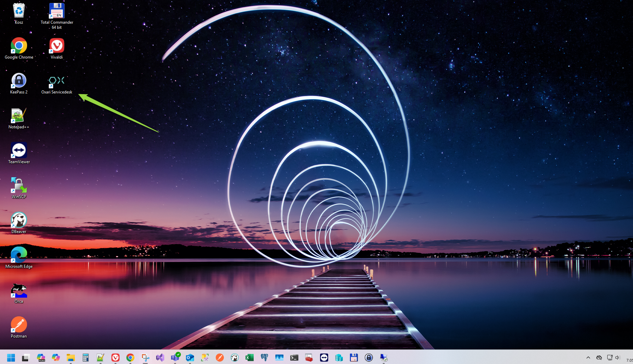The image size is (633, 364).
Task: Open Chrome from the taskbar
Action: pos(130,358)
